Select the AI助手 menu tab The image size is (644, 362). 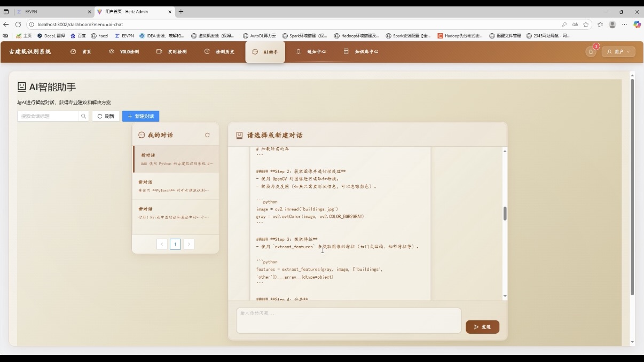click(265, 52)
